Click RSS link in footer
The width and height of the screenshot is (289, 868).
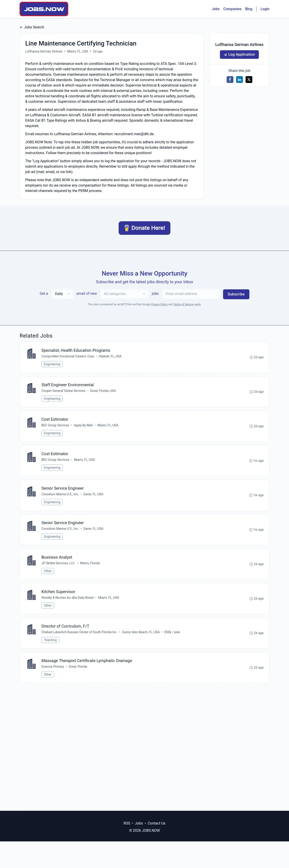coord(127,823)
